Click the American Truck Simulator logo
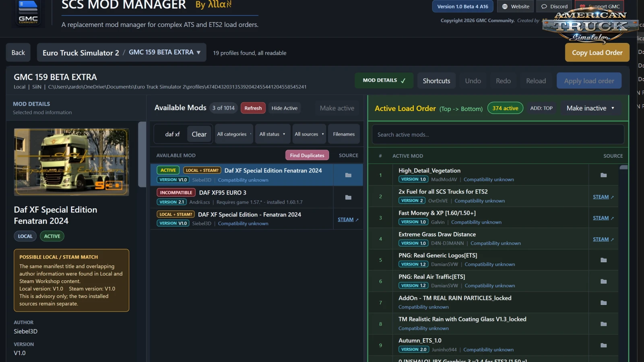The image size is (644, 362). (590, 26)
